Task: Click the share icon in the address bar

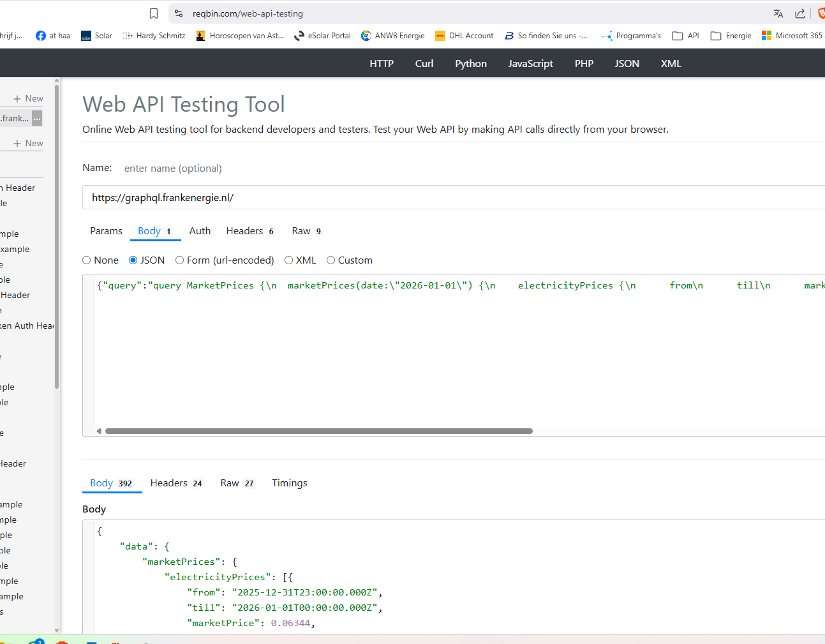Action: click(x=799, y=13)
